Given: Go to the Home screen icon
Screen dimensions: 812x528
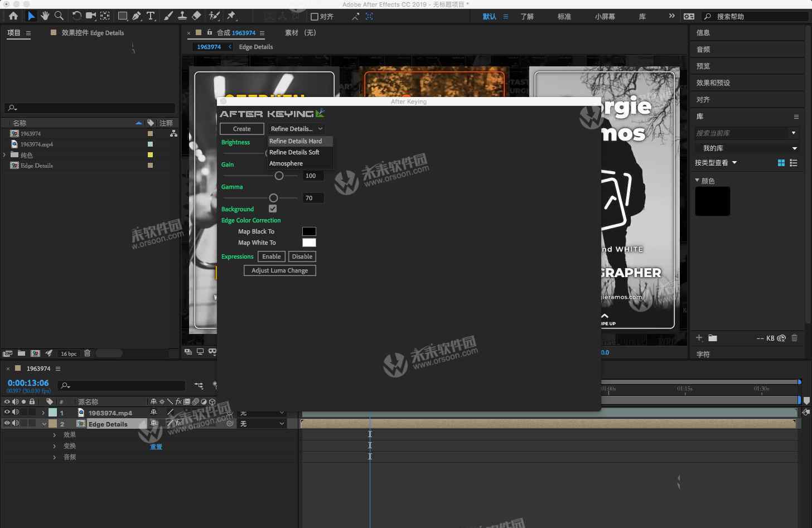Looking at the screenshot, I should (13, 16).
